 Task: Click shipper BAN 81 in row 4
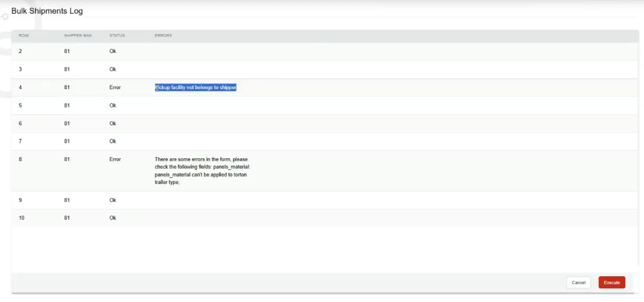[67, 87]
